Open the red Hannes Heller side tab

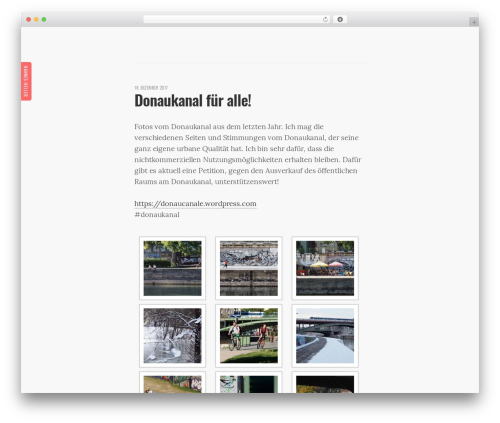point(26,81)
